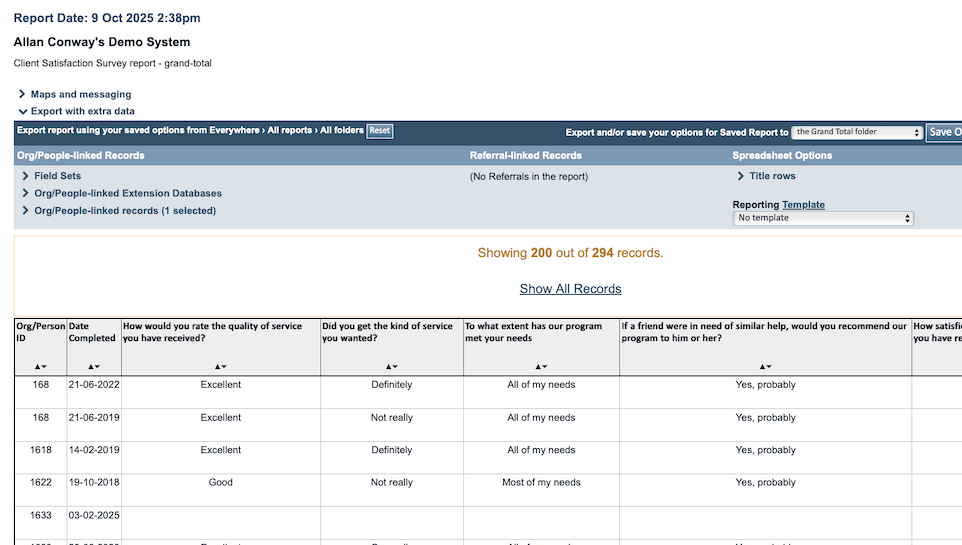Click the Save Options button

pyautogui.click(x=944, y=132)
